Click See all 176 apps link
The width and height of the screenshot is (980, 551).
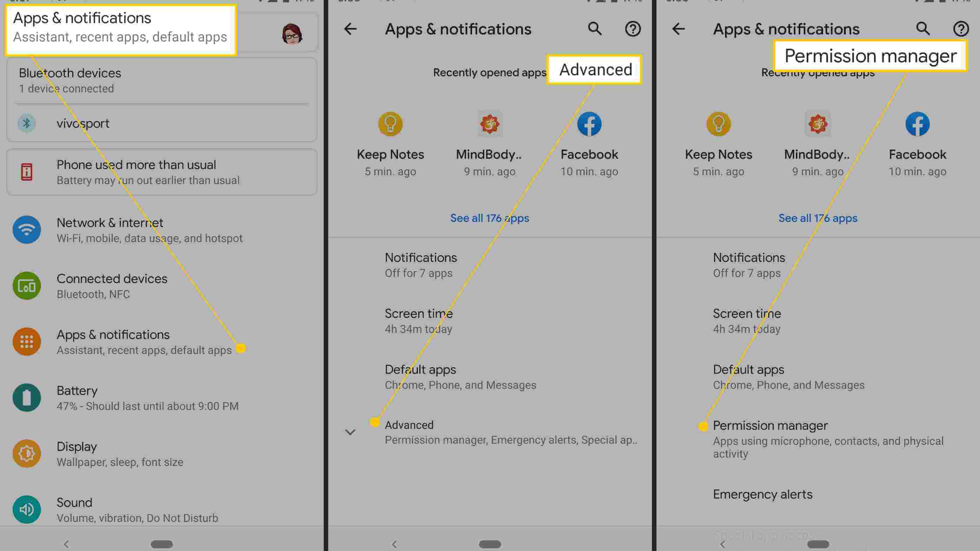tap(489, 218)
